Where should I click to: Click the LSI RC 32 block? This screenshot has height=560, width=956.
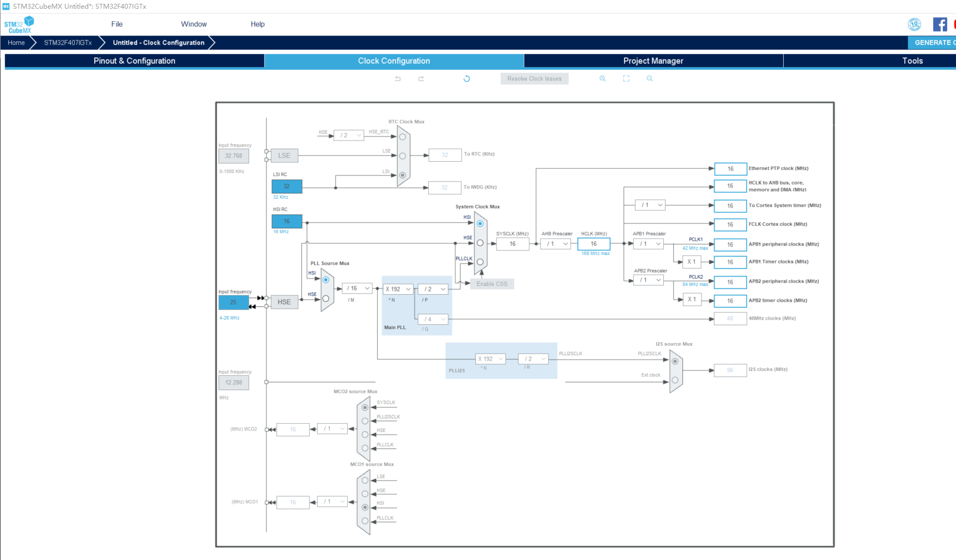[x=287, y=186]
